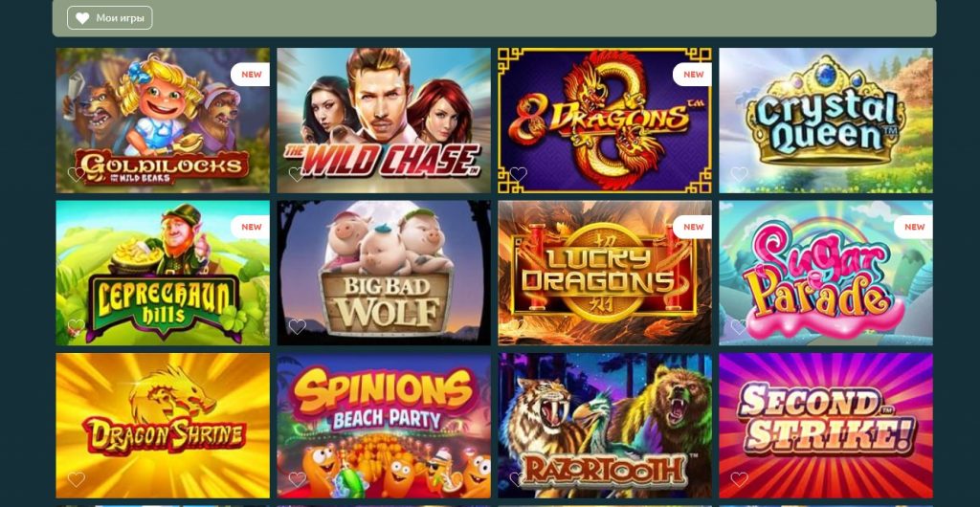The width and height of the screenshot is (980, 507).
Task: Toggle heart on 8 Dragons tile
Action: click(x=518, y=174)
